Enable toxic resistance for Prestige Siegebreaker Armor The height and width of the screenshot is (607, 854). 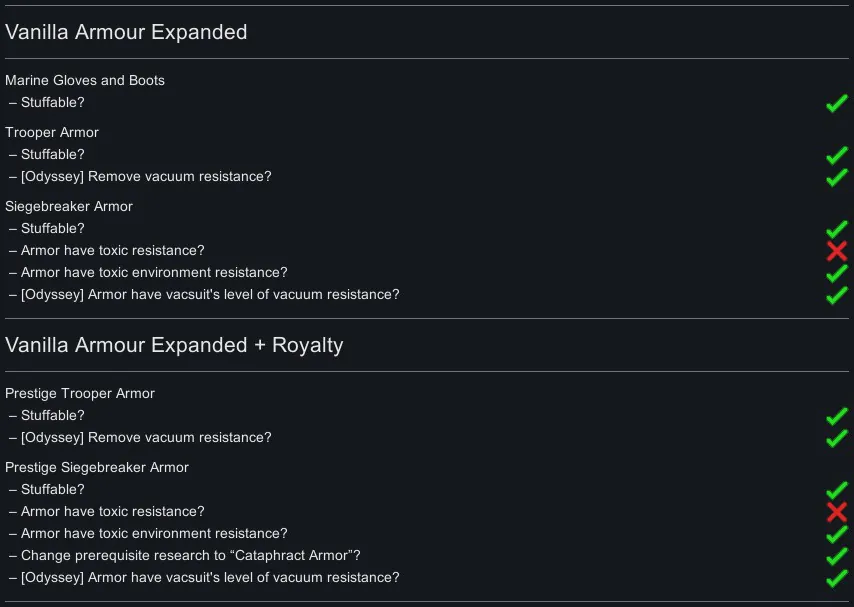click(x=836, y=512)
